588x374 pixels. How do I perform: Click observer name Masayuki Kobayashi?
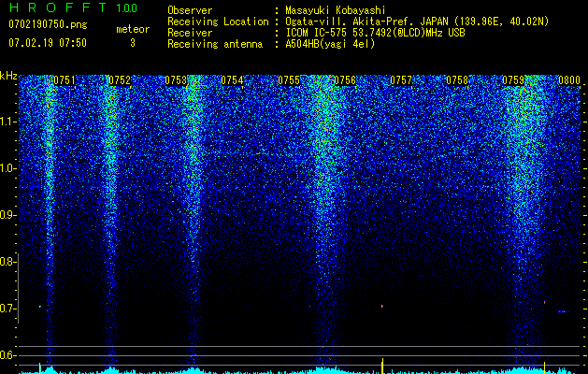coord(336,10)
